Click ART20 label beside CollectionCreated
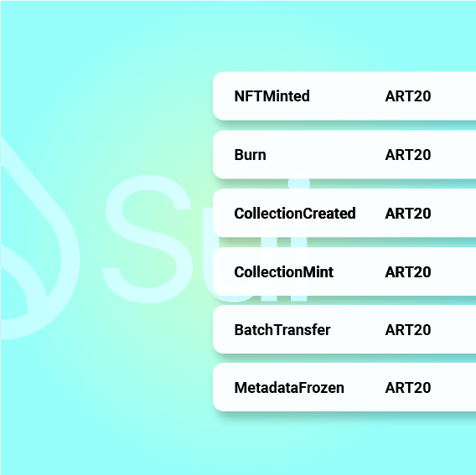 tap(408, 214)
